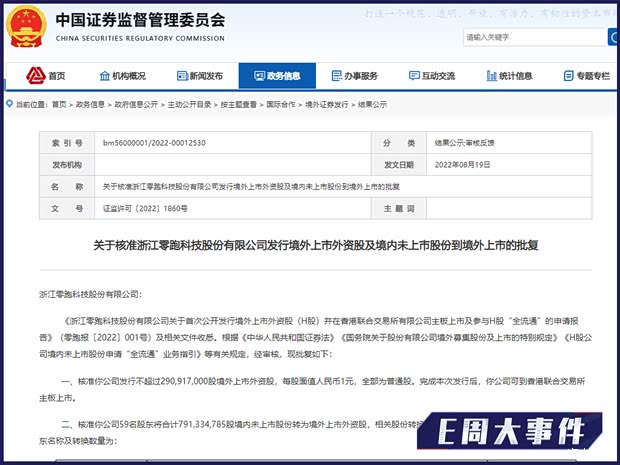Follow the 政府信息公开 breadcrumb link
The width and height of the screenshot is (620, 465).
click(136, 104)
